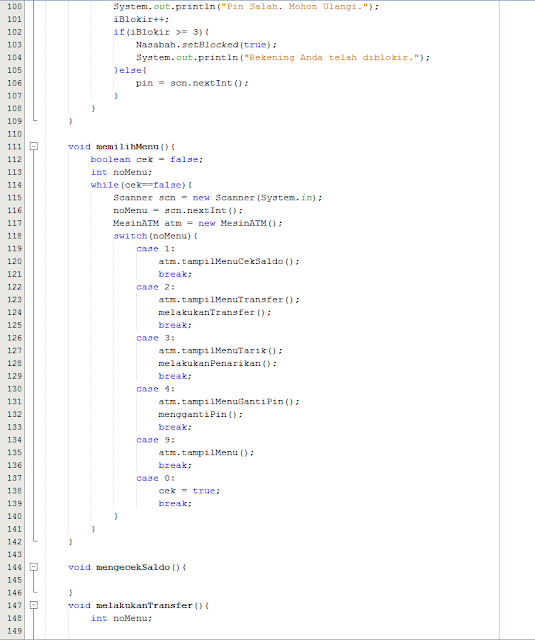The height and width of the screenshot is (640, 535).
Task: Click the if(iBlokir >= 3) condition
Action: point(161,32)
